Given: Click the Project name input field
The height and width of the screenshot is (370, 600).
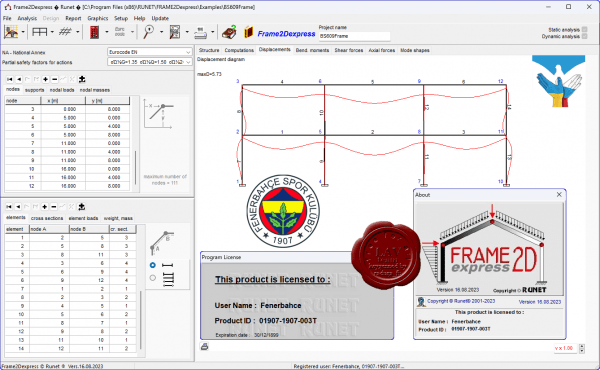Looking at the screenshot, I should pyautogui.click(x=354, y=36).
